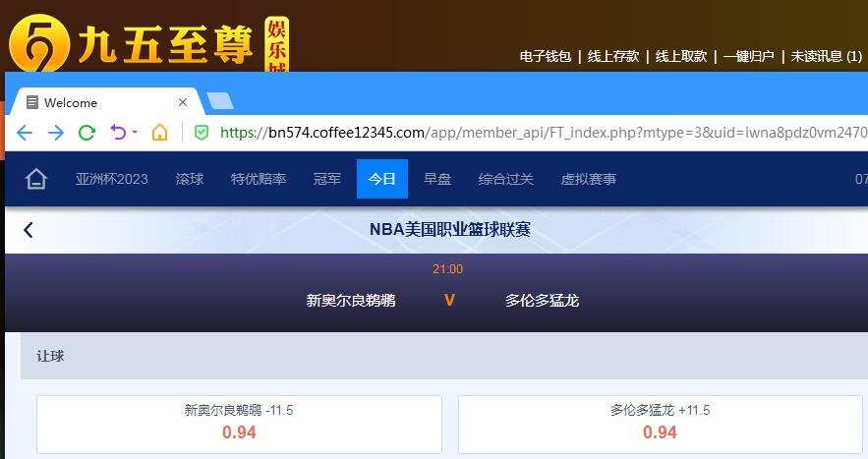Viewport: 868px width, 459px height.
Task: Open 综合过关 menu item
Action: (x=506, y=179)
